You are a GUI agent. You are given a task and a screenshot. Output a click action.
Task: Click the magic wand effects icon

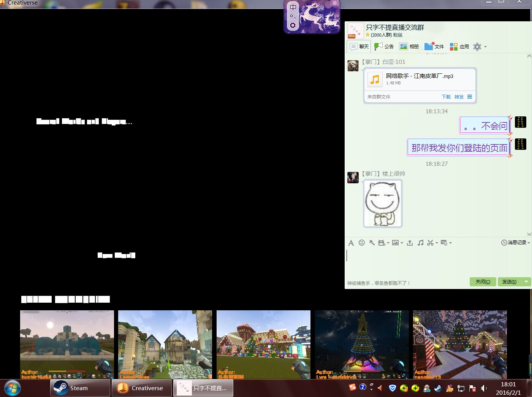click(x=372, y=243)
